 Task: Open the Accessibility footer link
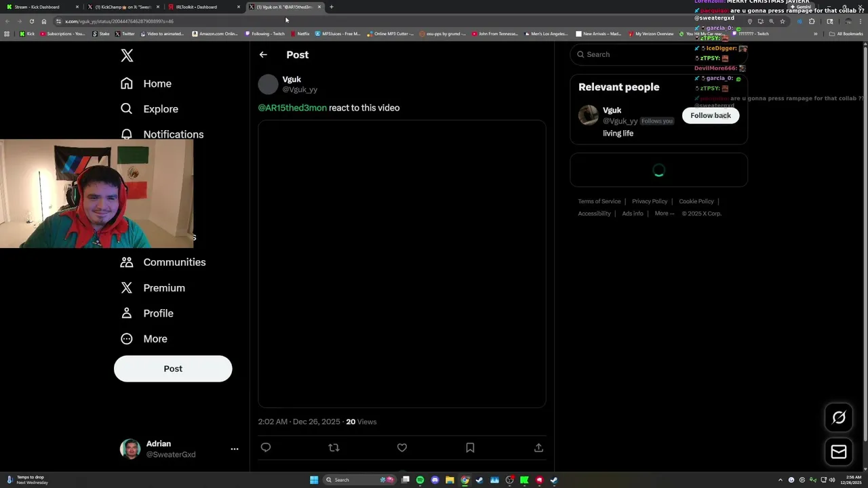(x=594, y=213)
